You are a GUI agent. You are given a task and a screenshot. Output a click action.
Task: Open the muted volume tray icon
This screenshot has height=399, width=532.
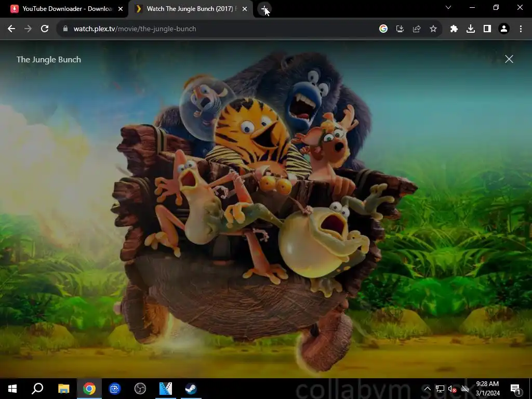click(453, 389)
